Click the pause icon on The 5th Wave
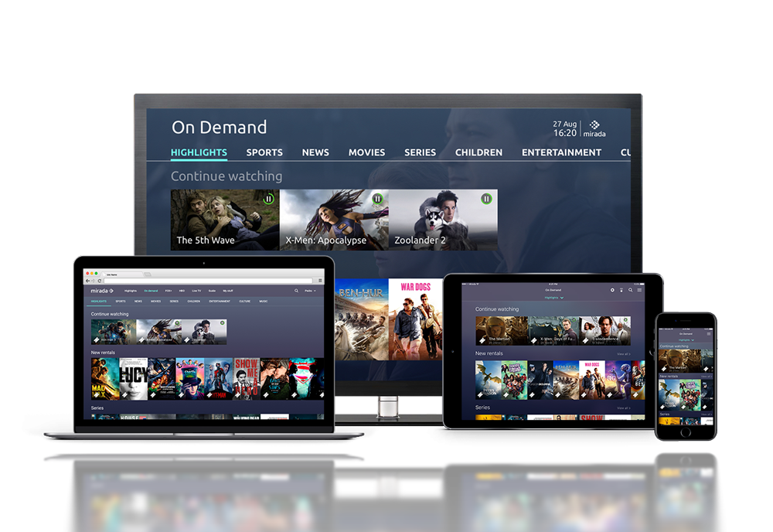The width and height of the screenshot is (773, 532). [x=269, y=199]
